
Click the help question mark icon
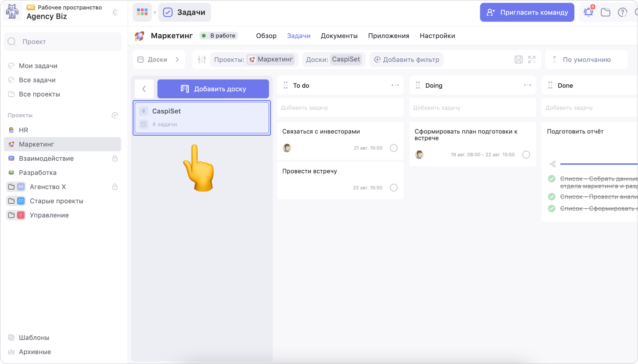622,12
